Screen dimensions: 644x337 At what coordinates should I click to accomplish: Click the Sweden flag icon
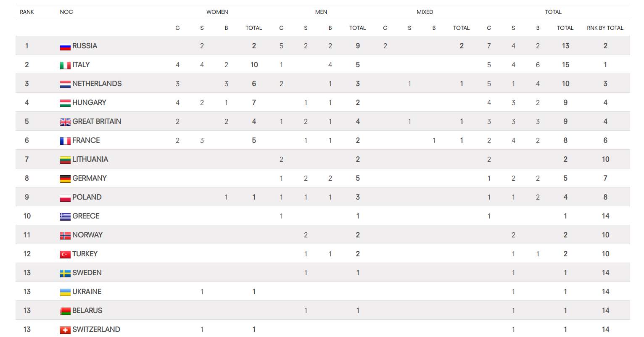[x=65, y=274]
